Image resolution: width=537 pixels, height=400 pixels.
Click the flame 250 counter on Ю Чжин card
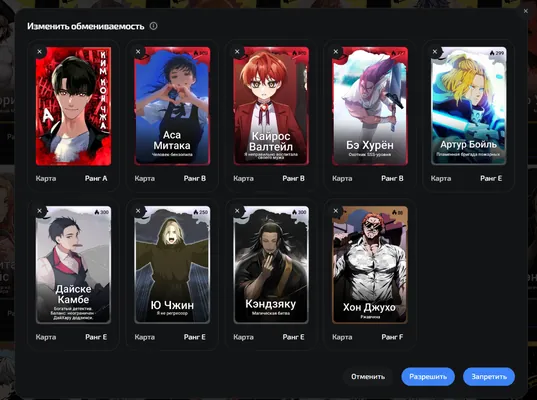200,212
